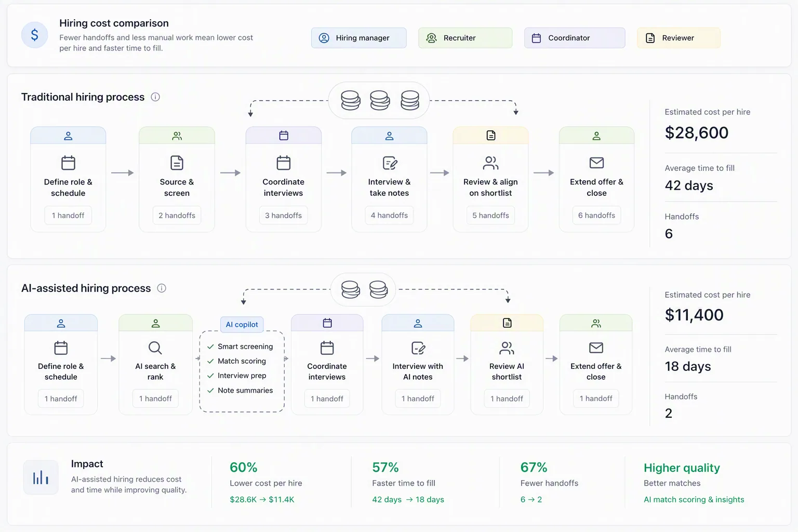The width and height of the screenshot is (798, 532).
Task: Click the '18 days' time to fill value
Action: (x=688, y=366)
